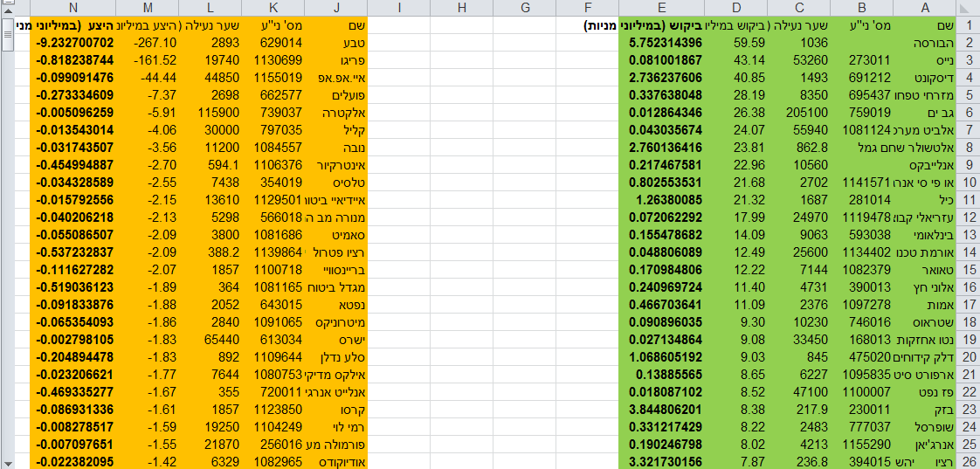This screenshot has width=980, height=469.
Task: Click value -9.232700702 in column N
Action: (72, 43)
